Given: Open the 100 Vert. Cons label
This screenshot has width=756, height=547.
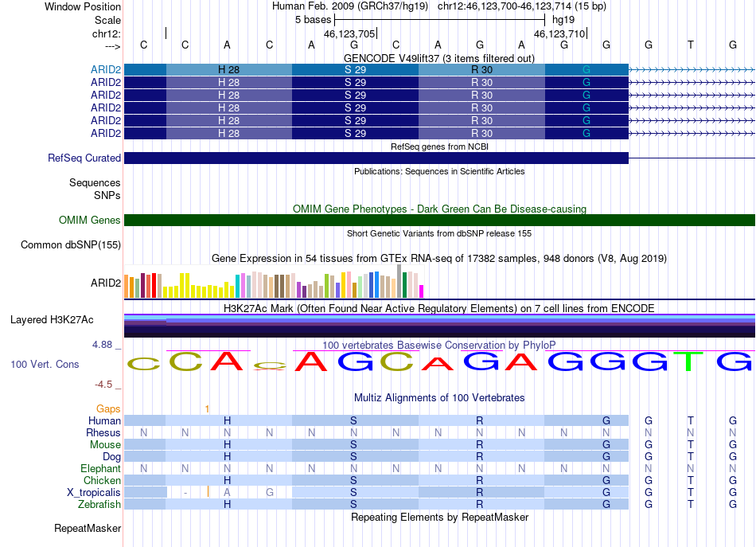Looking at the screenshot, I should tap(45, 364).
